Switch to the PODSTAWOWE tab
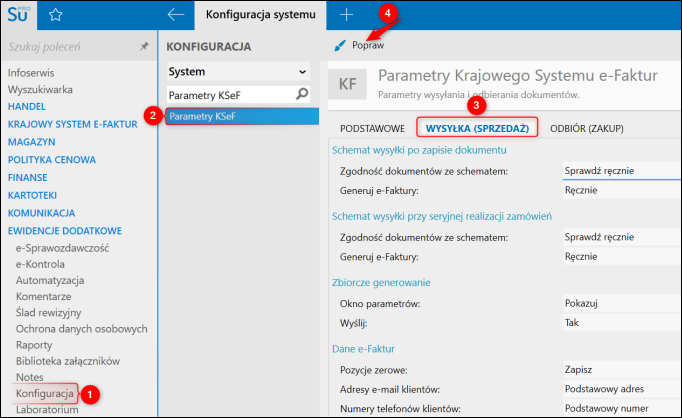Screen dimensions: 682x418 [372, 128]
